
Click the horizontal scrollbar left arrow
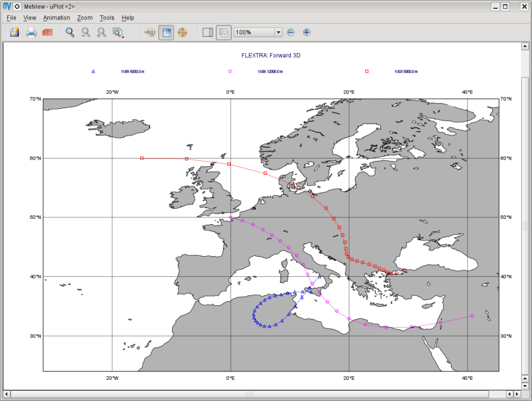(7, 394)
